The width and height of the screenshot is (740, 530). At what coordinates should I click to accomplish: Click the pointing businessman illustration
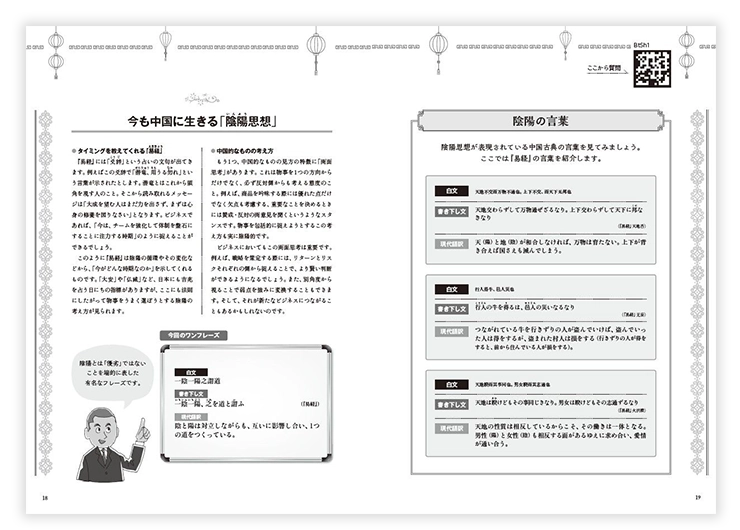pyautogui.click(x=113, y=445)
